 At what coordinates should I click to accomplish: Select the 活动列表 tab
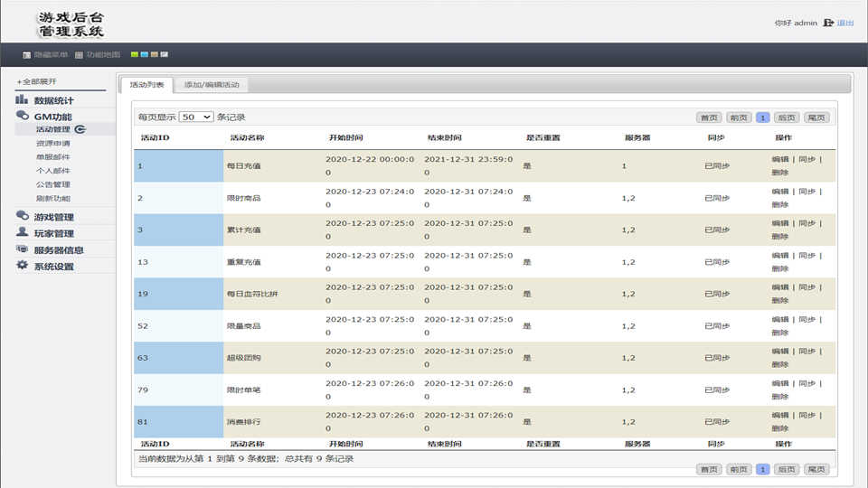[x=146, y=85]
